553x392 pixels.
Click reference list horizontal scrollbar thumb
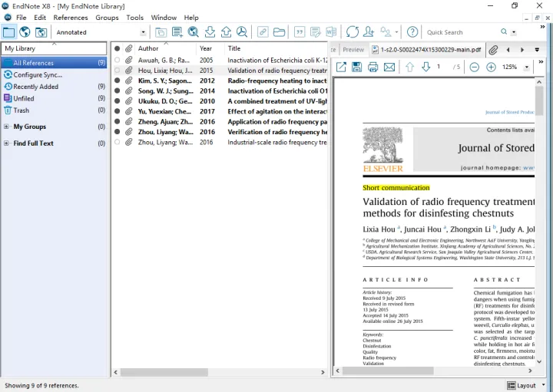[x=164, y=372]
